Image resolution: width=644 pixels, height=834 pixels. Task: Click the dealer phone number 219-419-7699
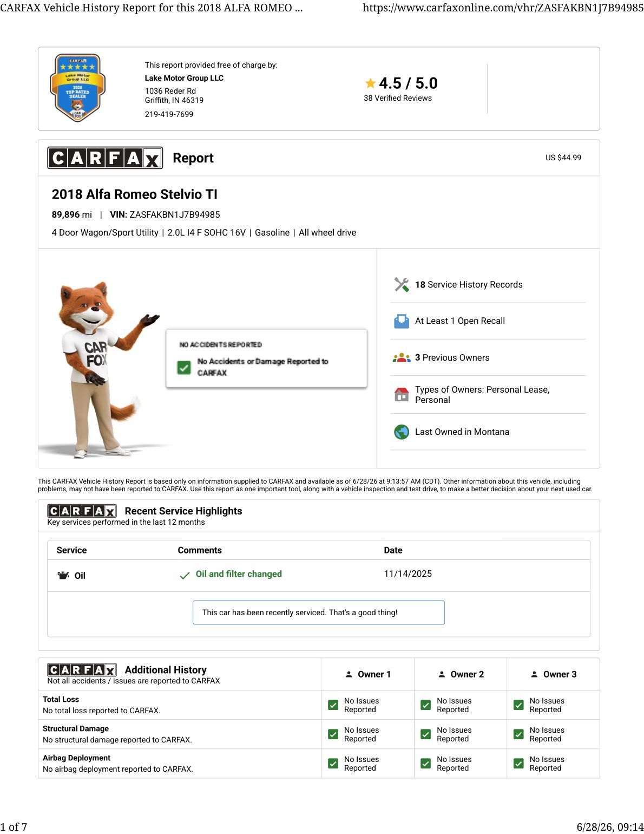[x=169, y=114]
